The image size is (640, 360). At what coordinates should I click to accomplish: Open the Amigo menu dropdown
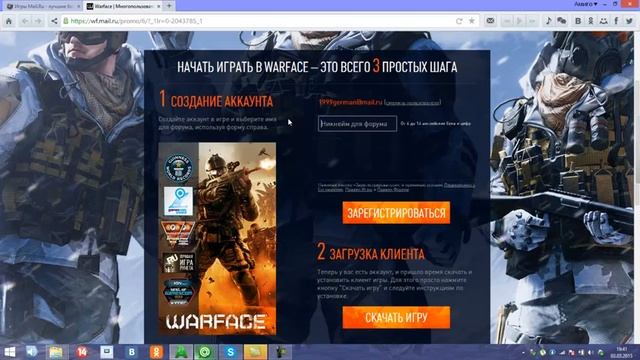tap(586, 4)
